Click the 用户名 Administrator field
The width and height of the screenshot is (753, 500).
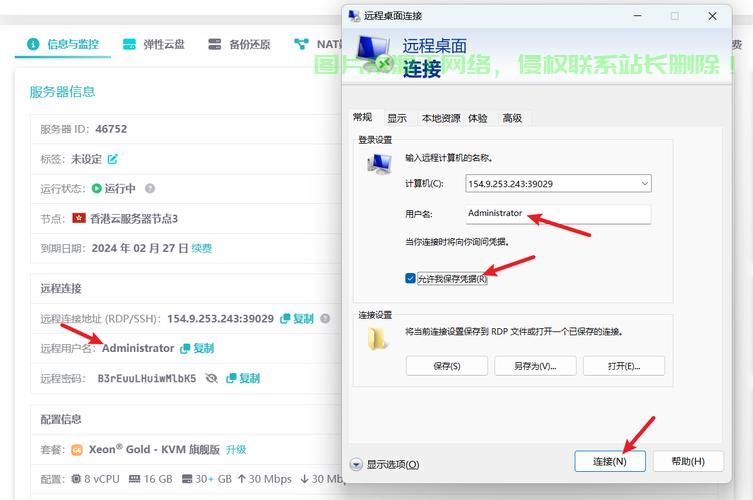click(x=558, y=214)
